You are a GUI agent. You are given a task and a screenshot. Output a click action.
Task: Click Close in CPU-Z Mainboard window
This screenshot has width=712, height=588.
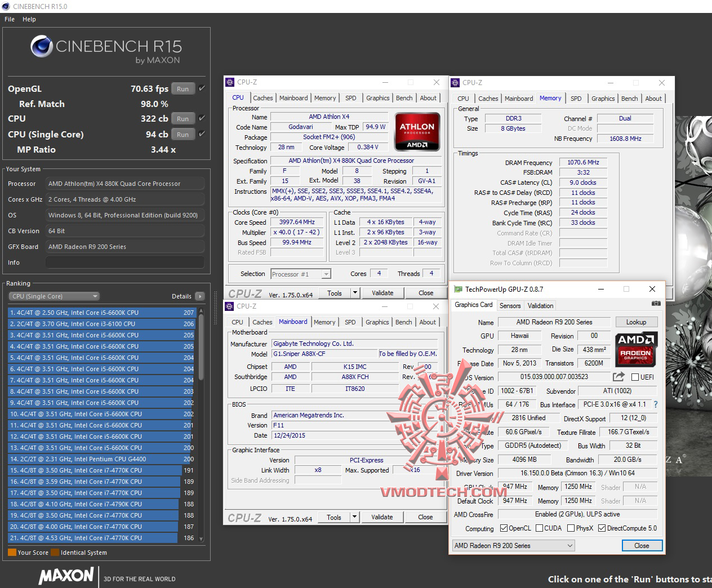point(425,517)
